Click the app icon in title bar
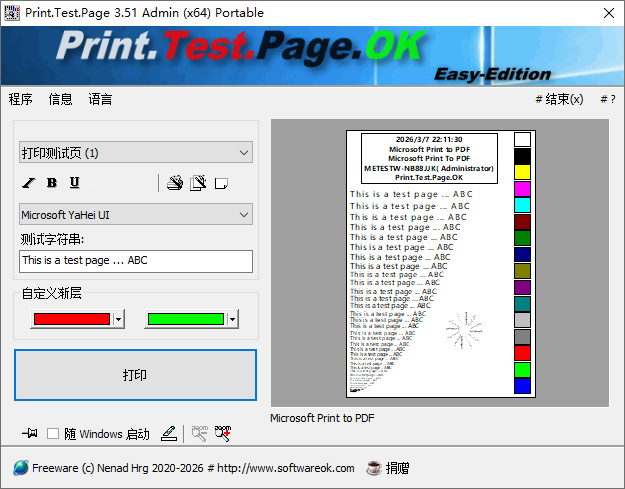 pos(12,13)
